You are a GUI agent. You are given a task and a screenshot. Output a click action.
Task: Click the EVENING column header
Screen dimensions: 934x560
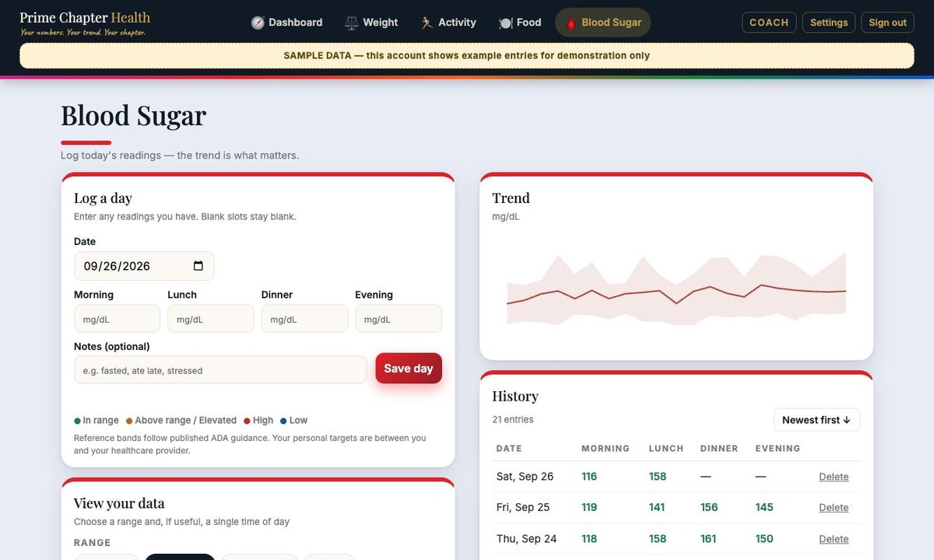778,449
